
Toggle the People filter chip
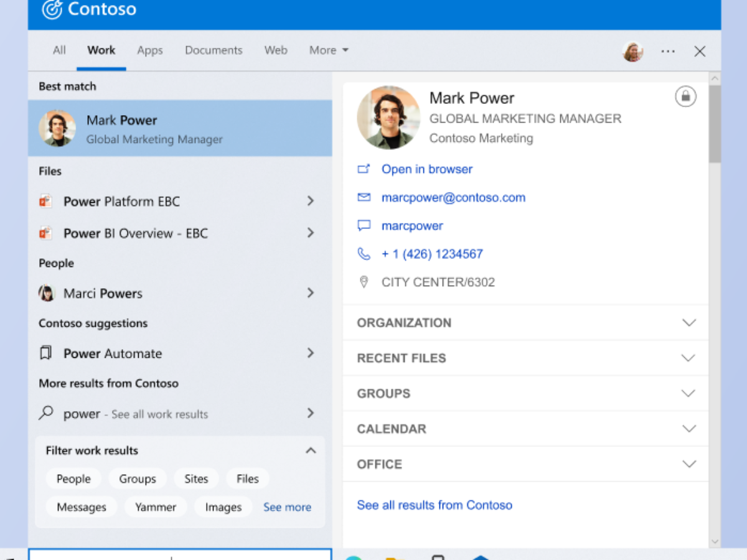[73, 478]
